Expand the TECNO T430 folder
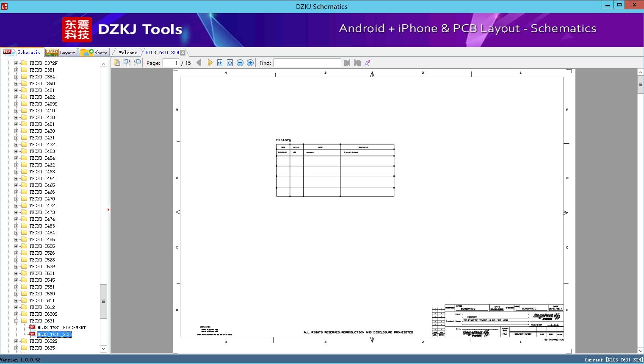 pos(16,131)
